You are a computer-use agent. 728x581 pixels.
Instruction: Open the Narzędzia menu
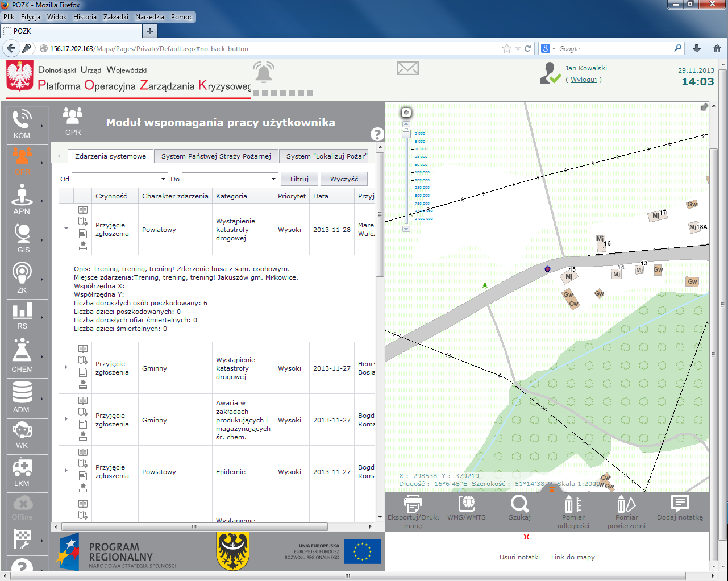[149, 17]
